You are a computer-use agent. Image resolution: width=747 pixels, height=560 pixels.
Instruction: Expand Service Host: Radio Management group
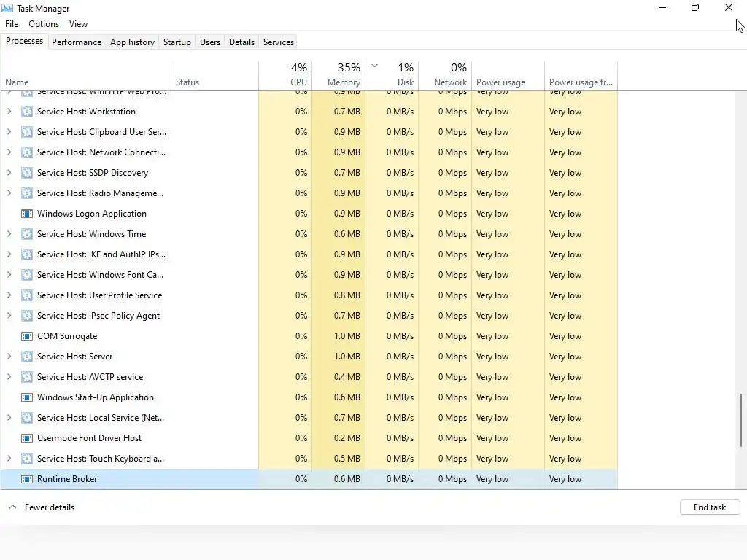(x=9, y=193)
